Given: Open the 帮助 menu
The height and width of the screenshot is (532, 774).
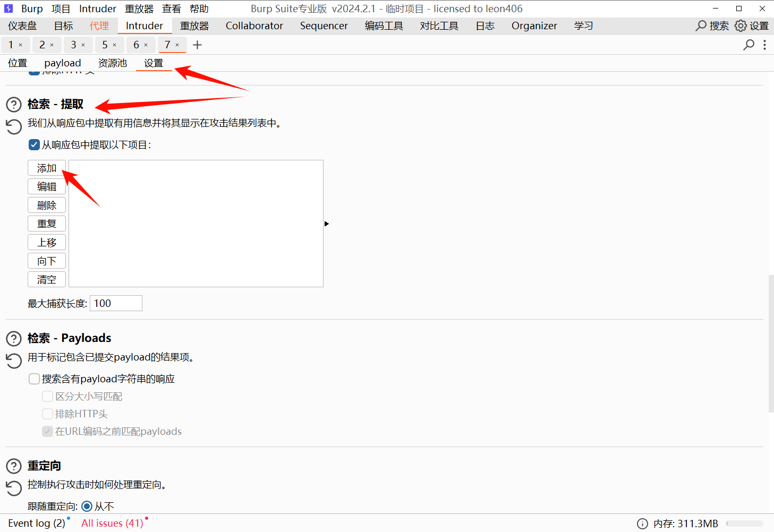Looking at the screenshot, I should coord(199,8).
